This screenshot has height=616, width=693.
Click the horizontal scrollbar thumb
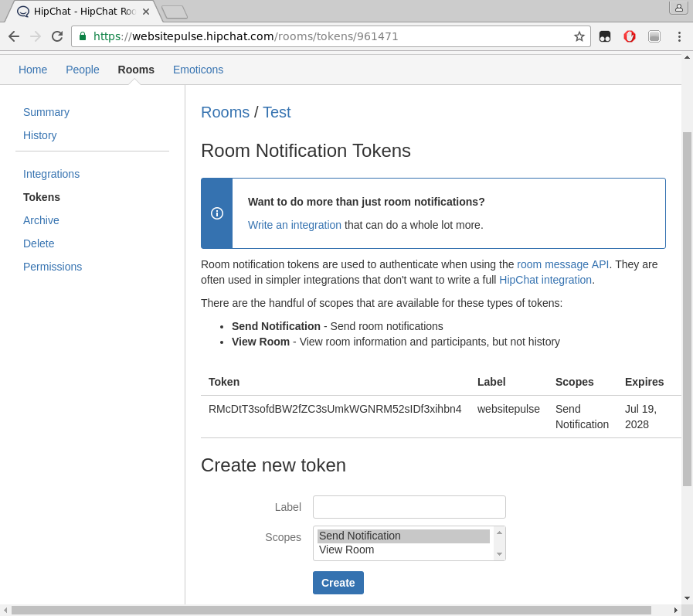(x=331, y=611)
